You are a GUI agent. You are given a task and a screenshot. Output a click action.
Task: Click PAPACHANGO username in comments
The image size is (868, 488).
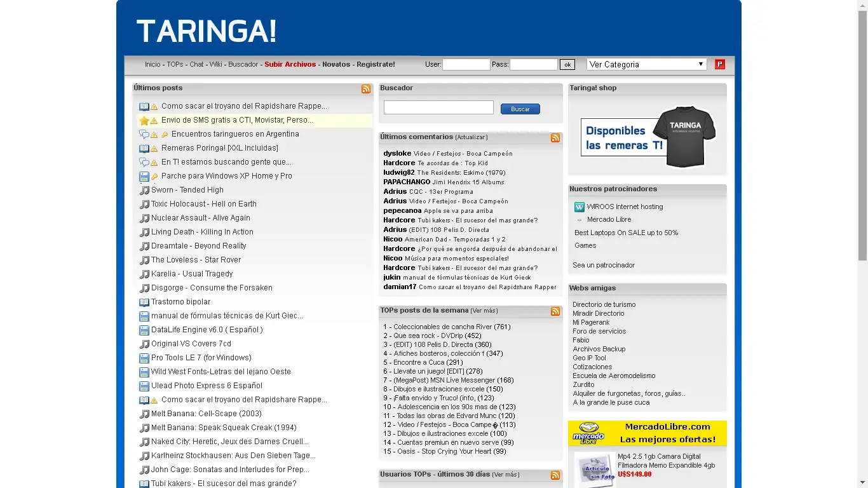point(407,182)
